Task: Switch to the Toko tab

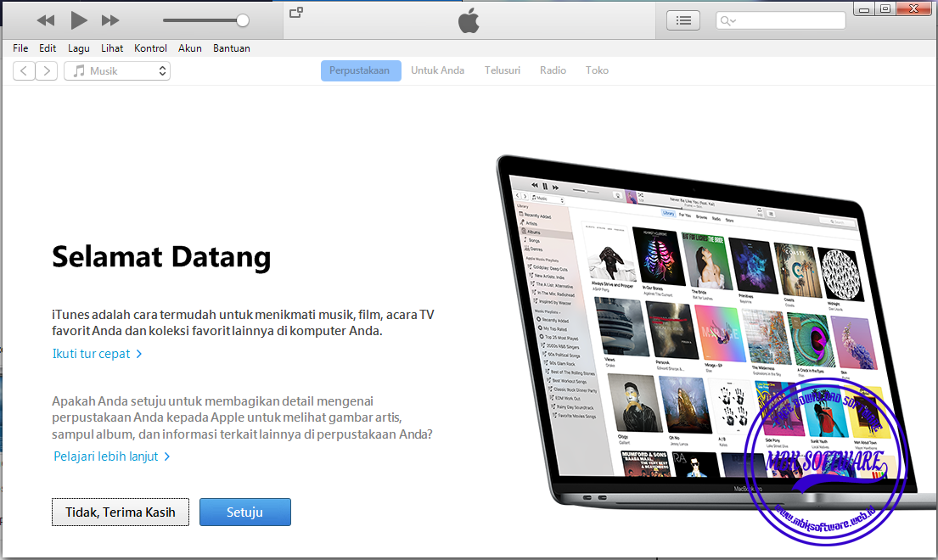Action: (x=597, y=70)
